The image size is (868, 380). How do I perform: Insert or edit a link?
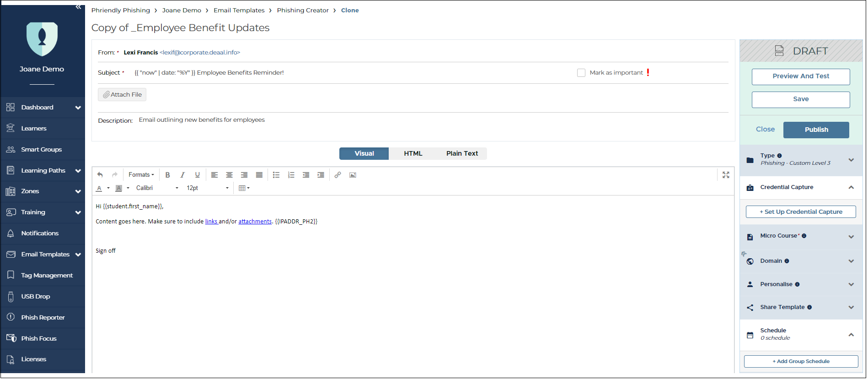[338, 175]
